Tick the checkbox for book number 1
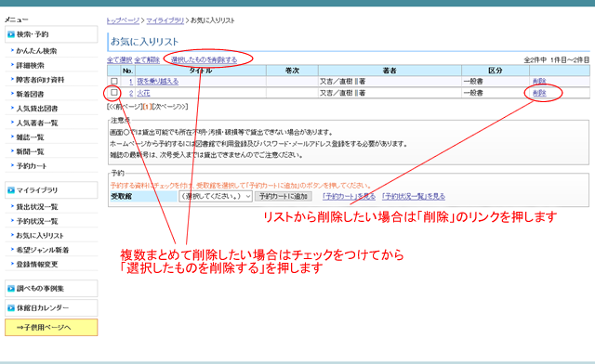Image resolution: width=595 pixels, height=364 pixels. pyautogui.click(x=113, y=81)
